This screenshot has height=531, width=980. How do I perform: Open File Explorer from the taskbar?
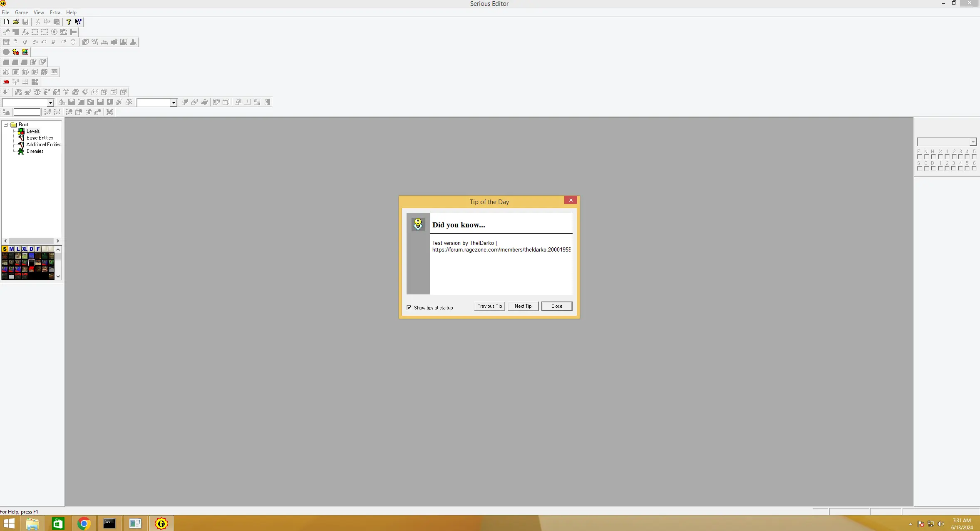tap(32, 524)
